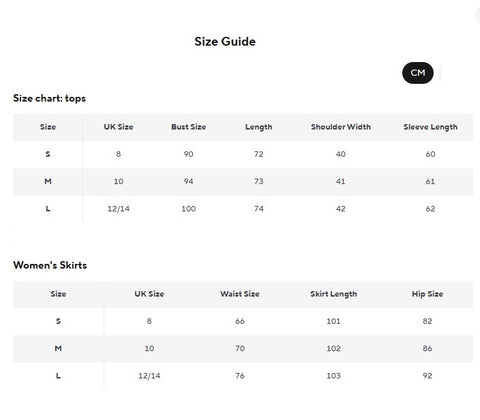This screenshot has height=420, width=480.
Task: Select the 'Size chart: tops' heading
Action: (49, 98)
